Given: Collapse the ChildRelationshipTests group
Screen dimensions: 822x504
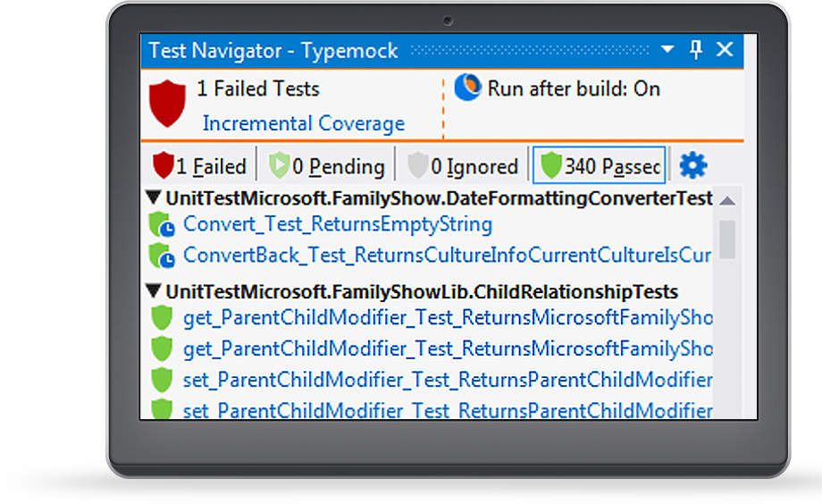Looking at the screenshot, I should pyautogui.click(x=153, y=291).
